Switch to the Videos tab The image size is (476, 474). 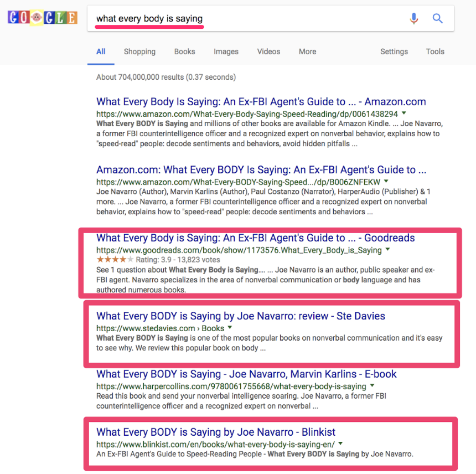coord(268,51)
